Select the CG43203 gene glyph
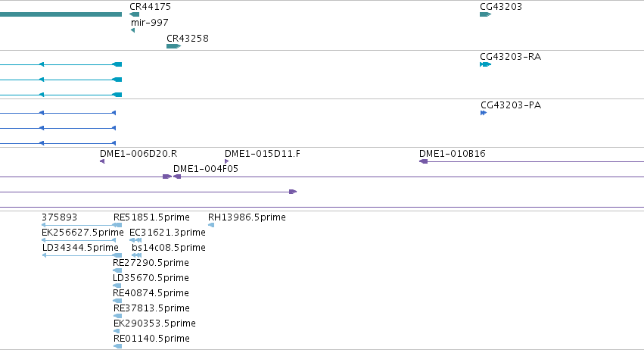 click(486, 14)
